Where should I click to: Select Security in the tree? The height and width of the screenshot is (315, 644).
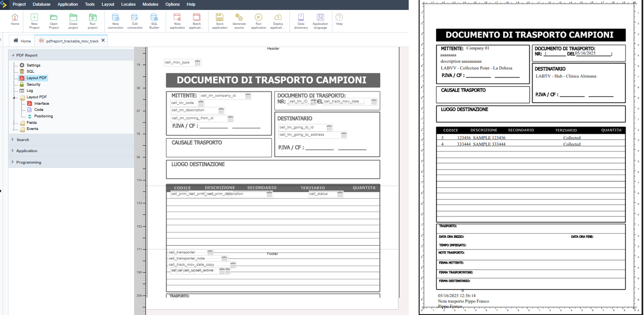pos(33,84)
